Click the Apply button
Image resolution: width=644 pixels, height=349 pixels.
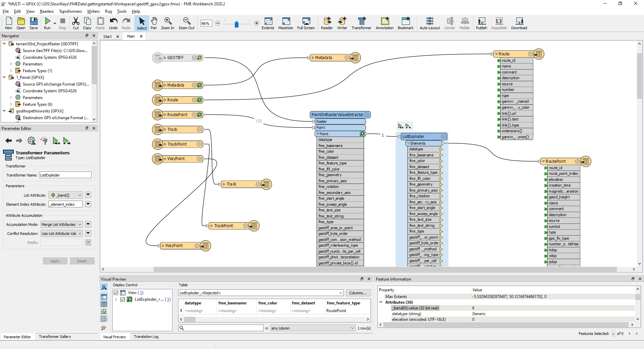[55, 261]
